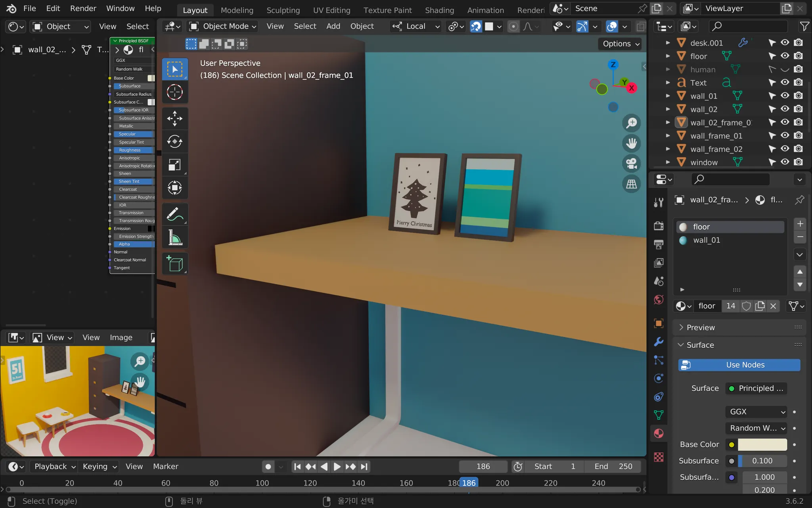The width and height of the screenshot is (812, 508).
Task: Toggle wall_01 visibility eye icon
Action: click(x=785, y=96)
